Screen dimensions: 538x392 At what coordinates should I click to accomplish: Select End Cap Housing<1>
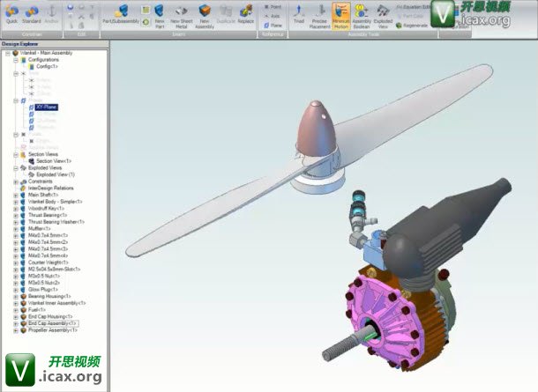pyautogui.click(x=50, y=317)
